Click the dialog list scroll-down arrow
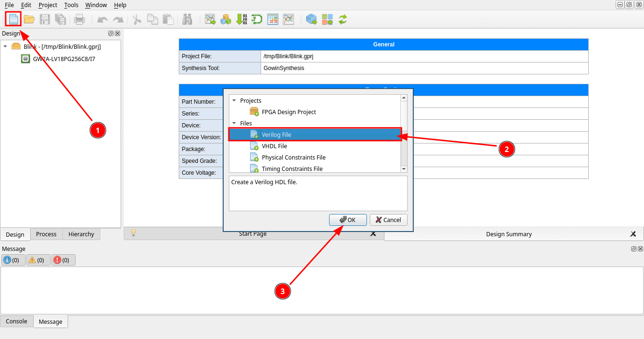This screenshot has height=339, width=644. [404, 169]
